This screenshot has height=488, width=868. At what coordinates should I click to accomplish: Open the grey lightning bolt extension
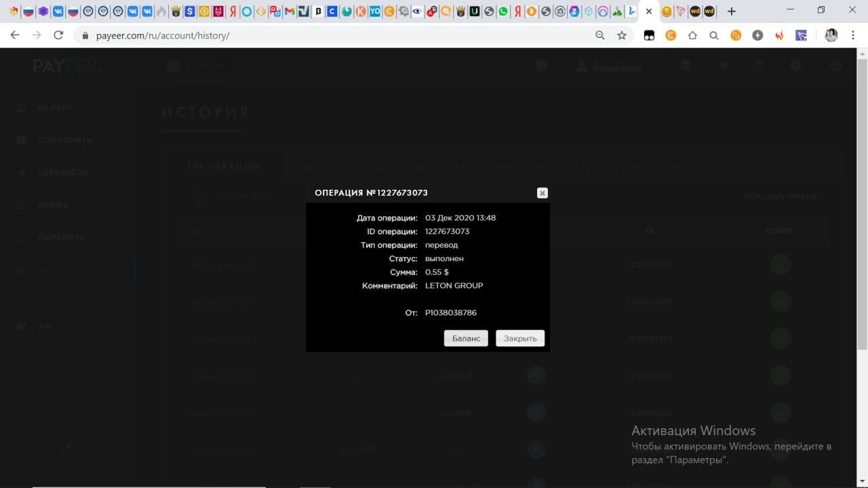coord(757,35)
